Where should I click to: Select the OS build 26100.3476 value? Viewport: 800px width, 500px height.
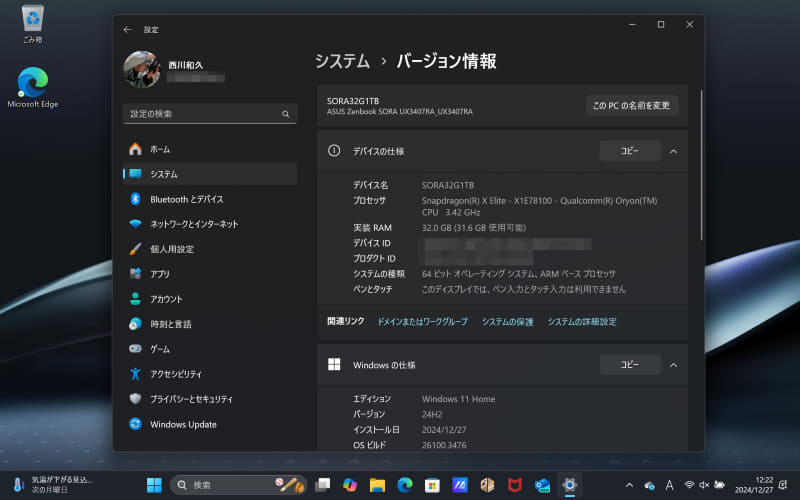[x=444, y=445]
